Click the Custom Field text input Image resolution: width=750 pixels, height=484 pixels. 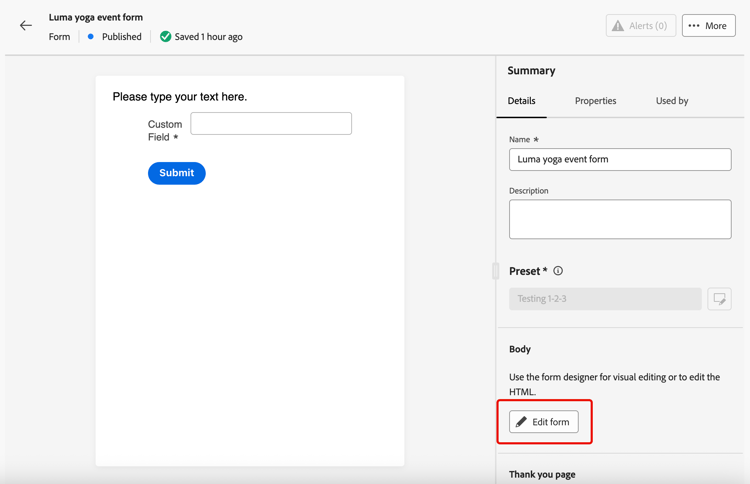[x=271, y=123]
